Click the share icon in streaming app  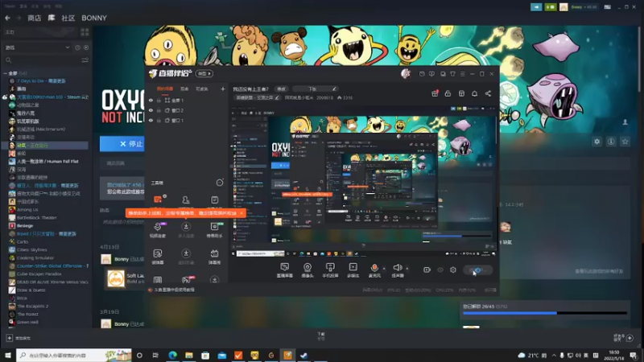pyautogui.click(x=488, y=93)
